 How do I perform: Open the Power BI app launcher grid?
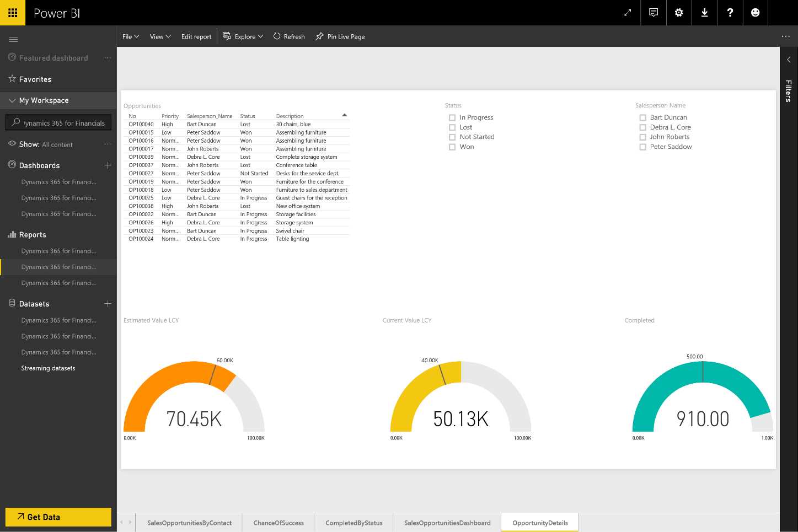click(12, 12)
